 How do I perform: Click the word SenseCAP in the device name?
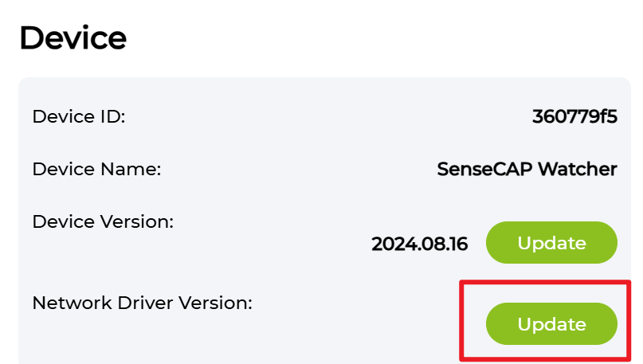pyautogui.click(x=484, y=169)
